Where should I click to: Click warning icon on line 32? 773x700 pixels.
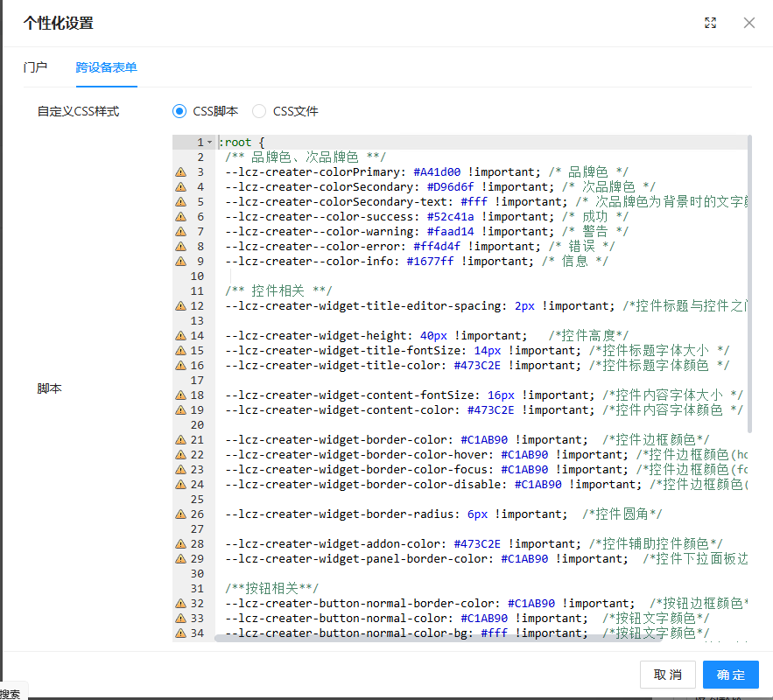pos(181,604)
